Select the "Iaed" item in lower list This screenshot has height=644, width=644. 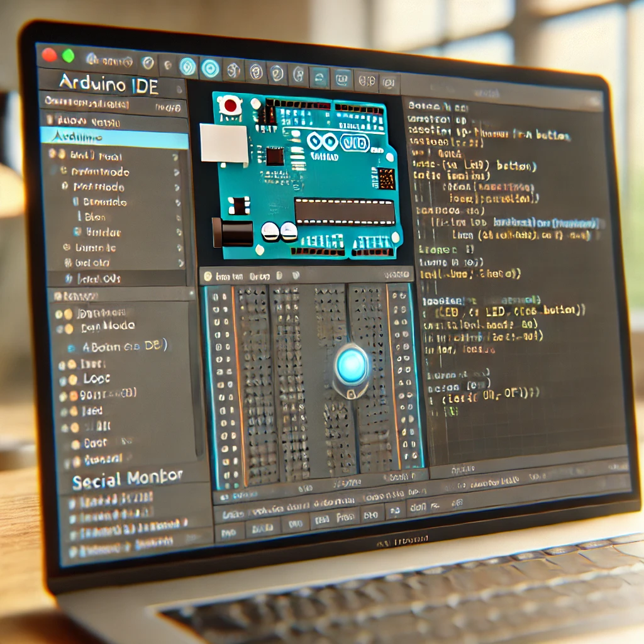point(92,411)
